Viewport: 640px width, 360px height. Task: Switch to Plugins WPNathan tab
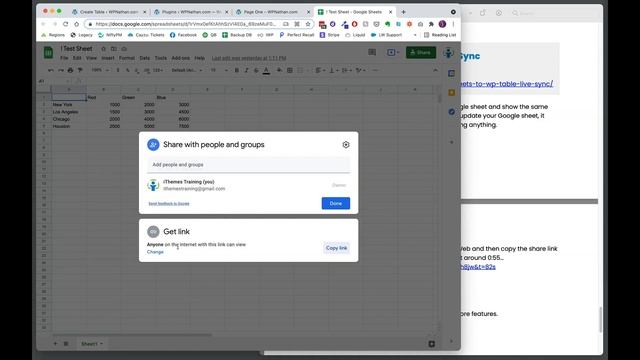[x=191, y=12]
